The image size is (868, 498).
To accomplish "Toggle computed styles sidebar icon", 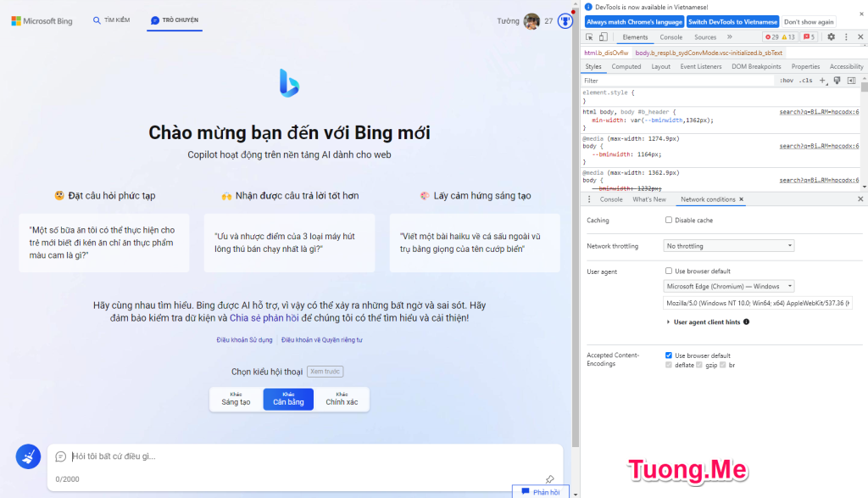I will click(851, 81).
